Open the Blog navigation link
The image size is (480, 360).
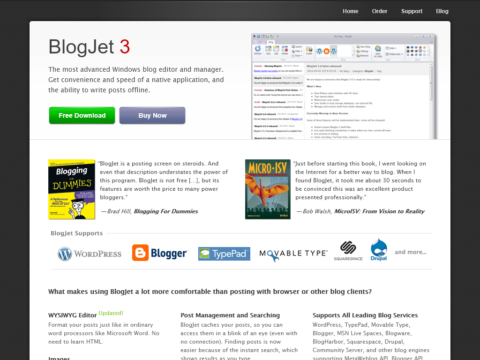tap(442, 11)
